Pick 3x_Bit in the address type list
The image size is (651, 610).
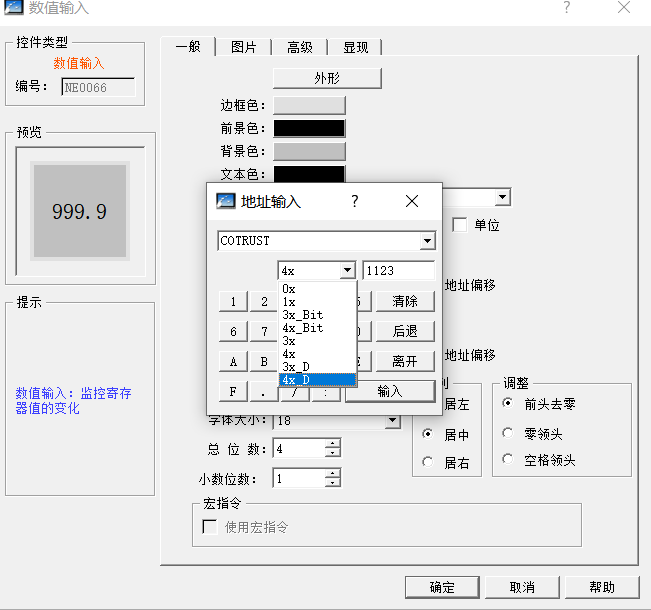318,315
